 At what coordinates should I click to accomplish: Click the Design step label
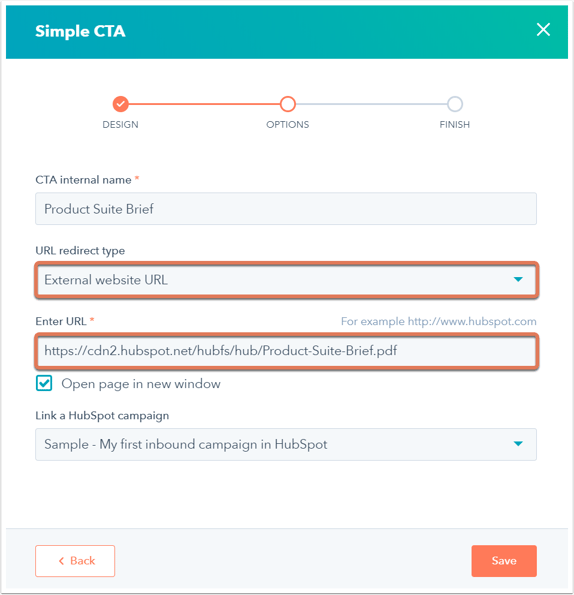click(x=120, y=124)
